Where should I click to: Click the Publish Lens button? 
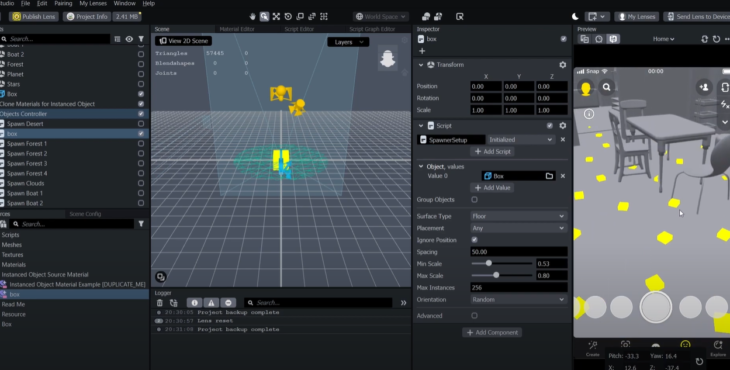click(x=34, y=16)
